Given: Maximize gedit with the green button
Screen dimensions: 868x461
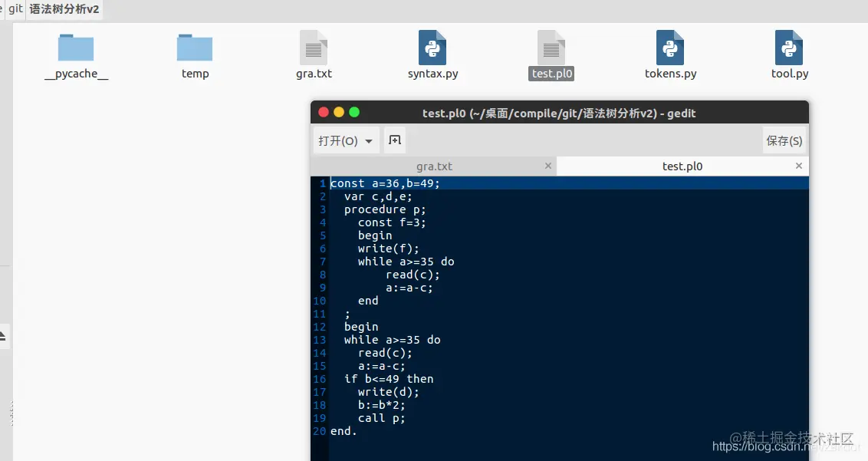Looking at the screenshot, I should click(x=354, y=113).
